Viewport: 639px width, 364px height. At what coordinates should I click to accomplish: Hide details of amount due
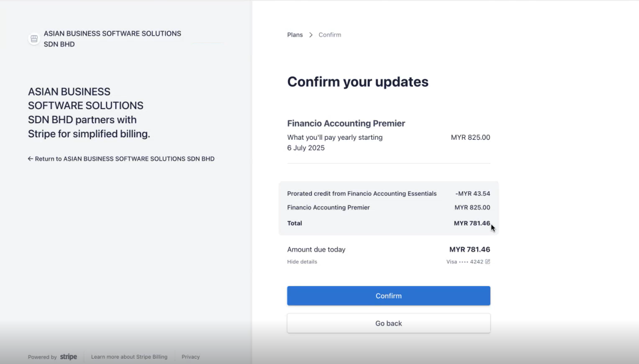302,261
